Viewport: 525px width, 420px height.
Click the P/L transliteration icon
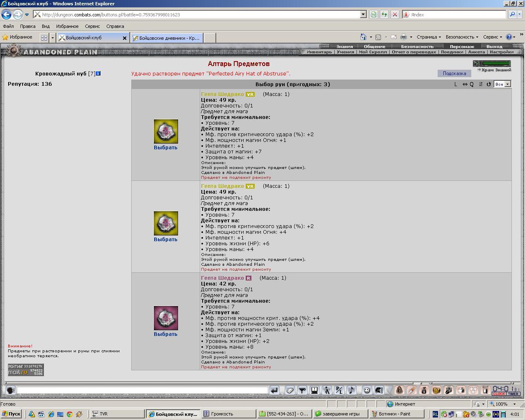point(339,390)
